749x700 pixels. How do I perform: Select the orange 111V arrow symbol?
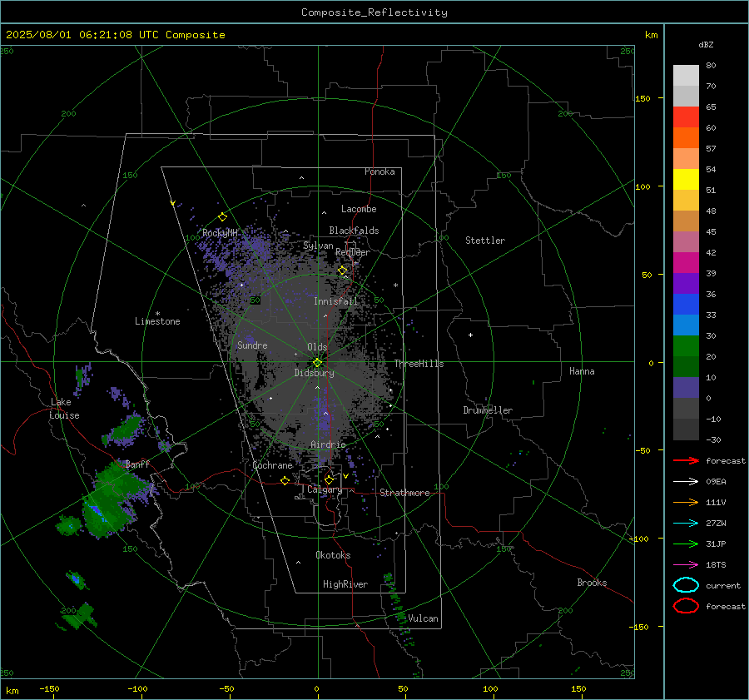click(x=686, y=502)
